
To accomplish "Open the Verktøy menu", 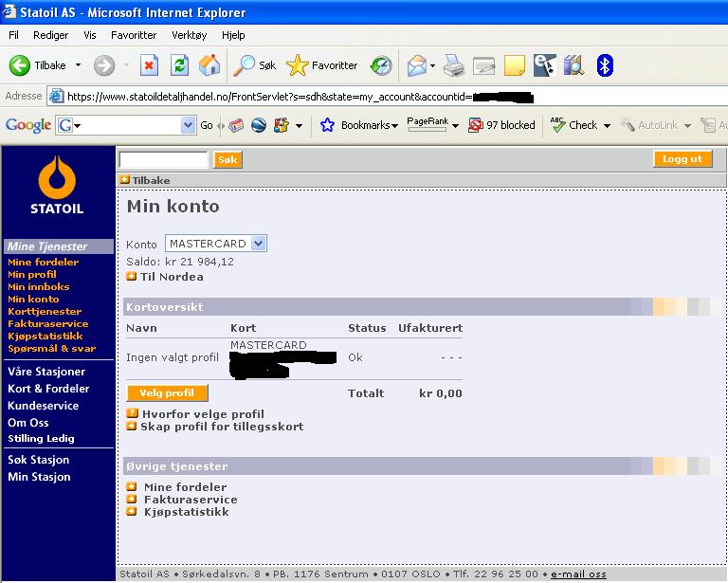I will tap(189, 35).
